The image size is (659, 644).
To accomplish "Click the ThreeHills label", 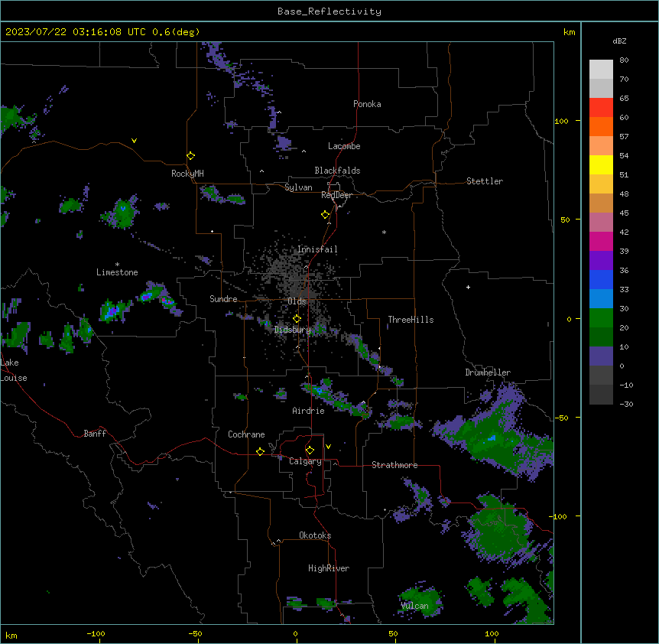I will 411,320.
